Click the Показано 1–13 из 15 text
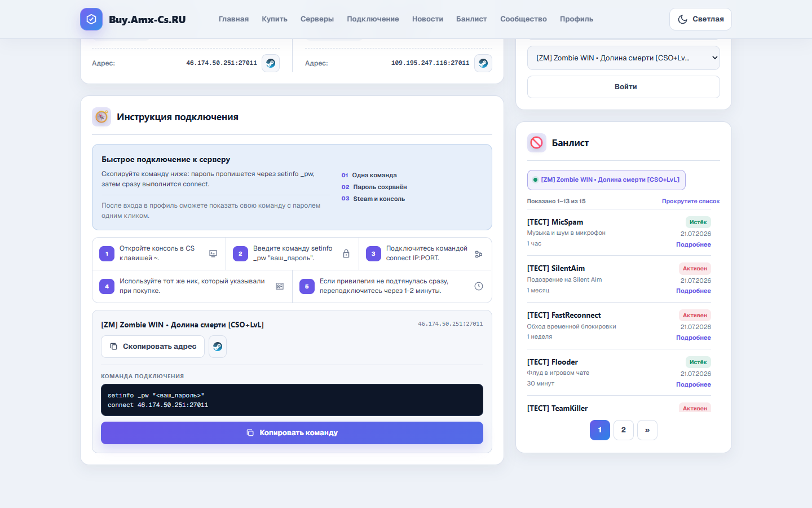Image resolution: width=812 pixels, height=508 pixels. pyautogui.click(x=557, y=201)
